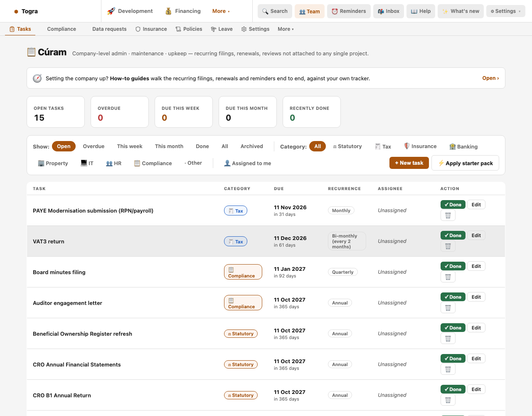The height and width of the screenshot is (416, 532).
Task: Open Financing in top navigation
Action: click(x=183, y=11)
